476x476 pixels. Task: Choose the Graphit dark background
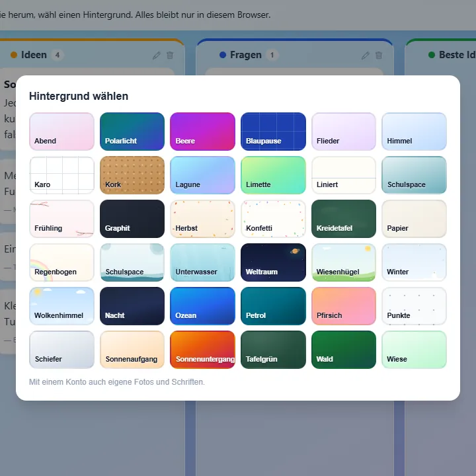click(132, 219)
